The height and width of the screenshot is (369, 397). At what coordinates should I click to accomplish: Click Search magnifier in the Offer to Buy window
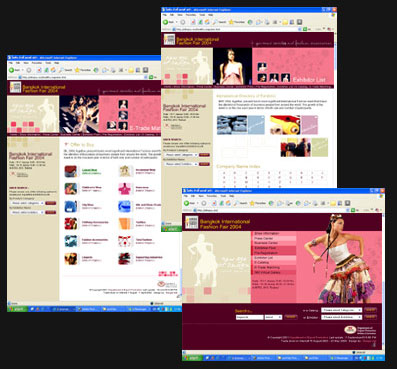click(61, 70)
